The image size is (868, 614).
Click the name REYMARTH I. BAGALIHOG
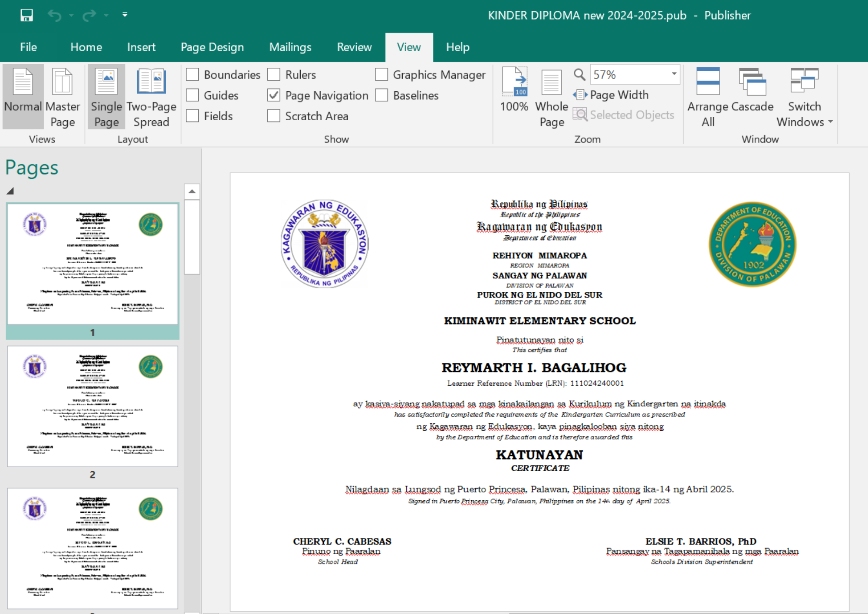point(534,368)
